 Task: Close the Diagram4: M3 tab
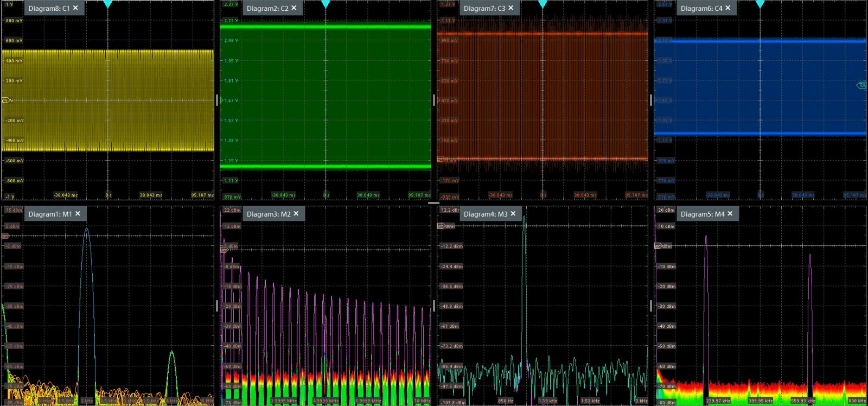point(513,214)
